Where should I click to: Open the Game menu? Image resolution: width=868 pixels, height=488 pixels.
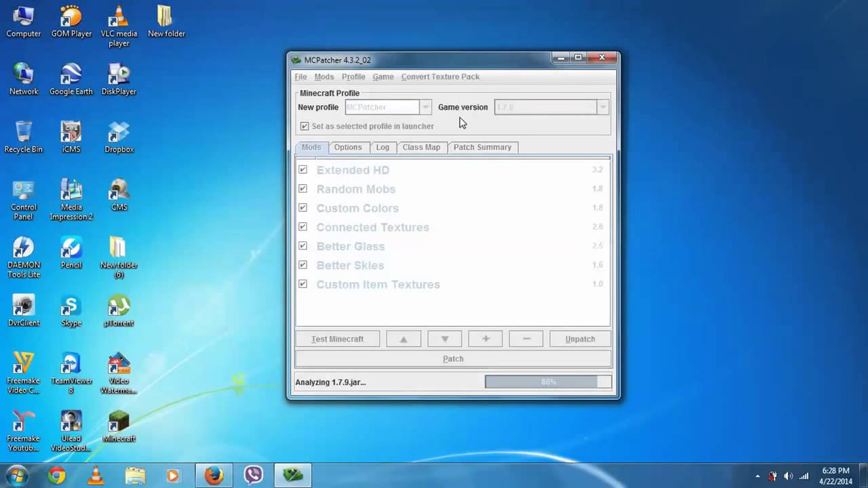click(383, 77)
